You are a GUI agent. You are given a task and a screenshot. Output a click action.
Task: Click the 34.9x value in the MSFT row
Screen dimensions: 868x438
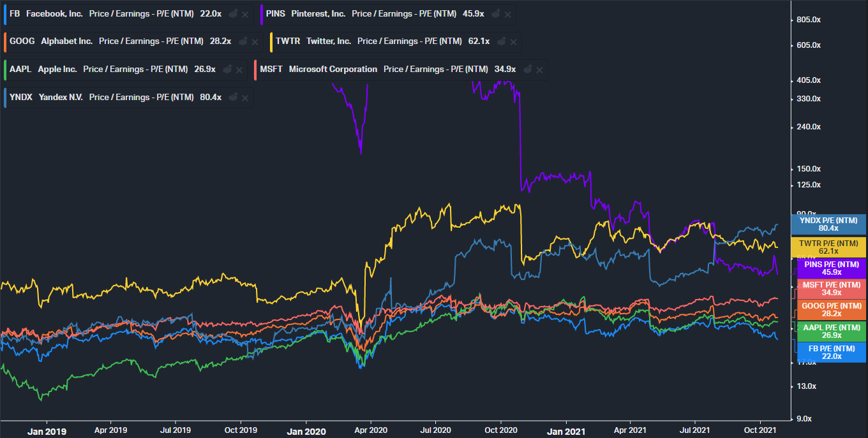tap(505, 69)
